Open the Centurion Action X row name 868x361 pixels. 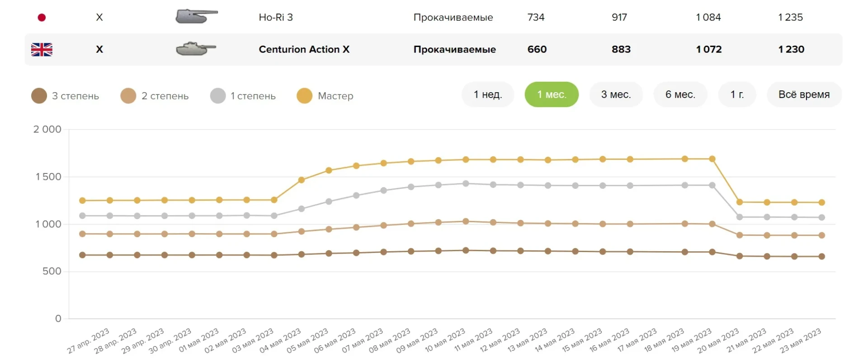point(304,49)
